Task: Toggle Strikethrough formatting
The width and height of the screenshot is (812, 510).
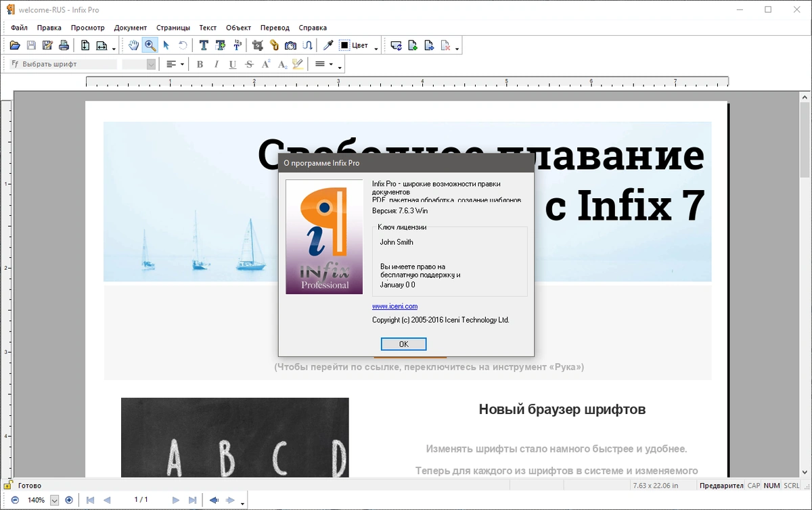Action: [249, 64]
